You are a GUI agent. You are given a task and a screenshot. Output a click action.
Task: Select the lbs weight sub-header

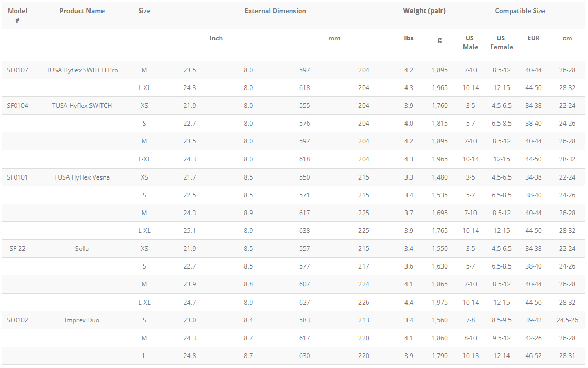(409, 38)
